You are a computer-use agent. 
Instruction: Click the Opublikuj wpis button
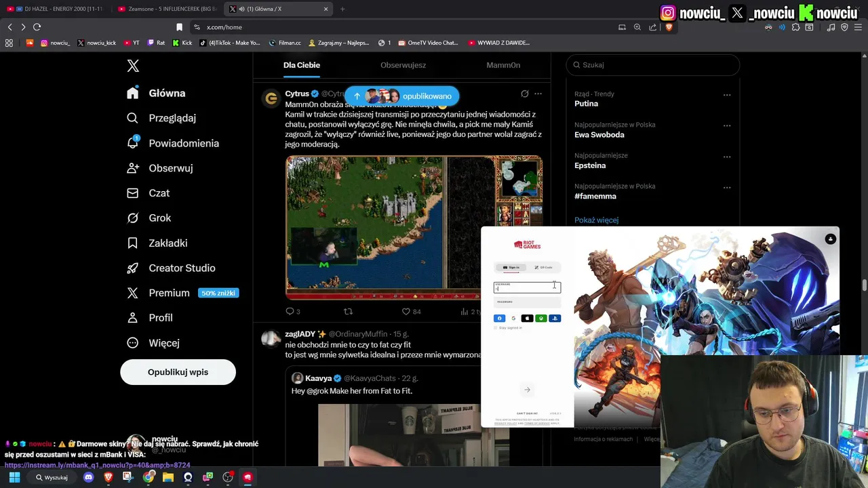(x=178, y=372)
